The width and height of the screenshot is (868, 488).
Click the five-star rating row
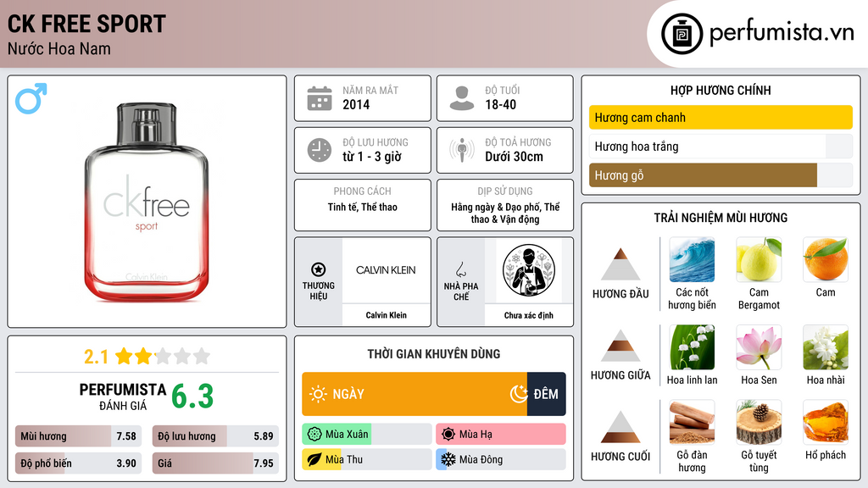point(163,356)
